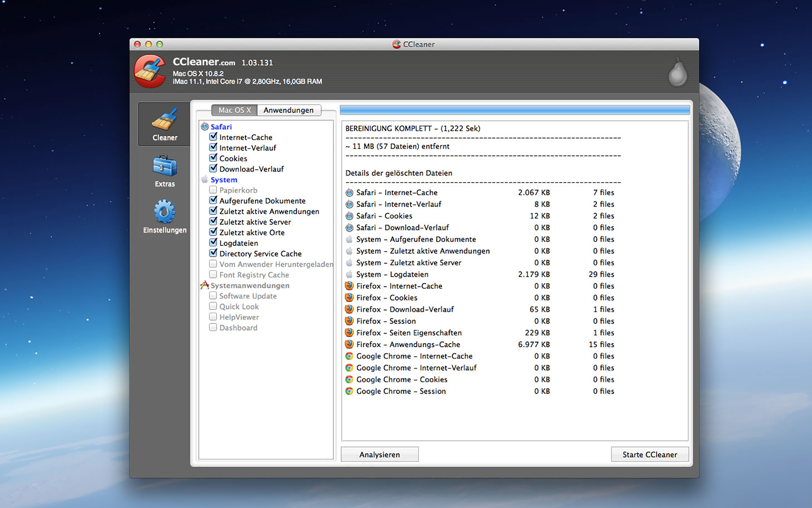Click Safari icon of Internet-Cache result
812x508 pixels.
click(349, 192)
